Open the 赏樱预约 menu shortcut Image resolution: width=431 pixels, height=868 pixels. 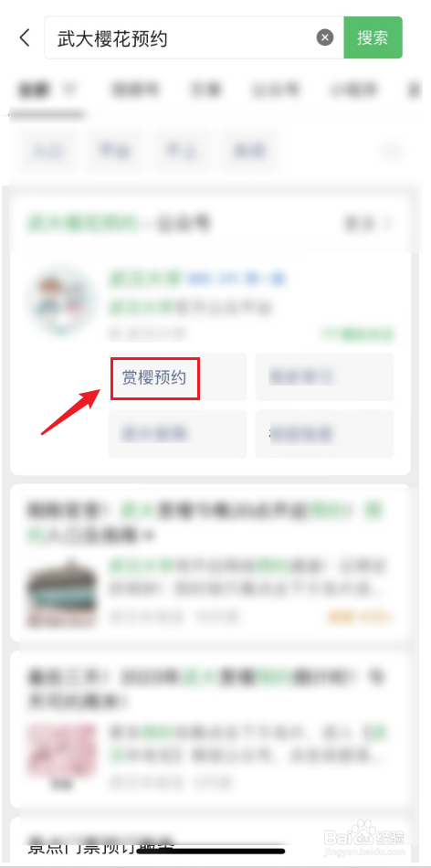point(155,378)
